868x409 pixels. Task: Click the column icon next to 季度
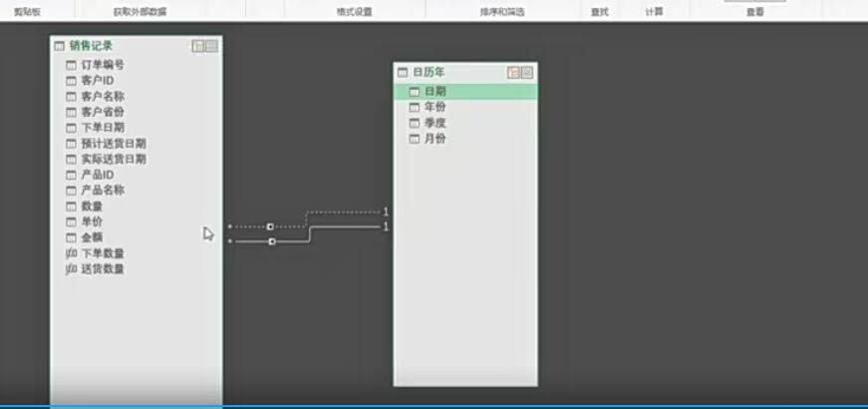[x=415, y=123]
